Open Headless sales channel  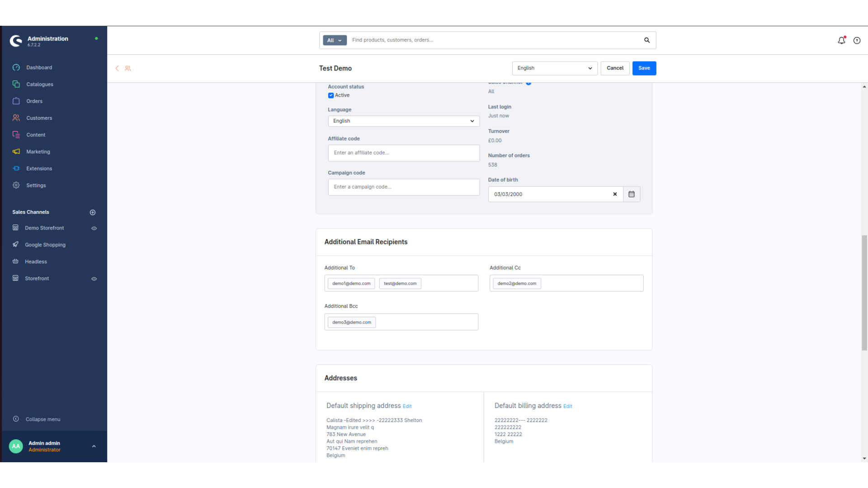[36, 262]
